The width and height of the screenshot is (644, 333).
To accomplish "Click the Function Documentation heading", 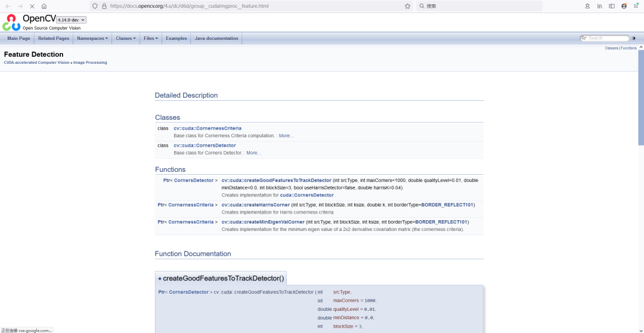I will pos(193,254).
